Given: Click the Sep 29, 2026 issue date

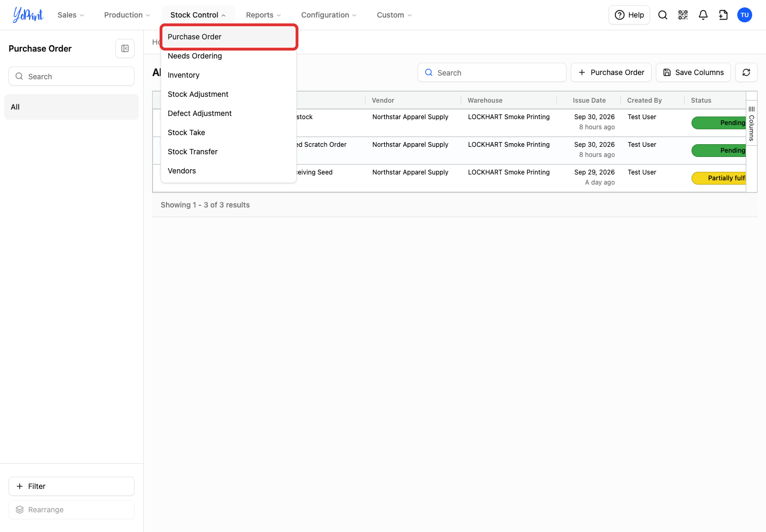Looking at the screenshot, I should [595, 172].
